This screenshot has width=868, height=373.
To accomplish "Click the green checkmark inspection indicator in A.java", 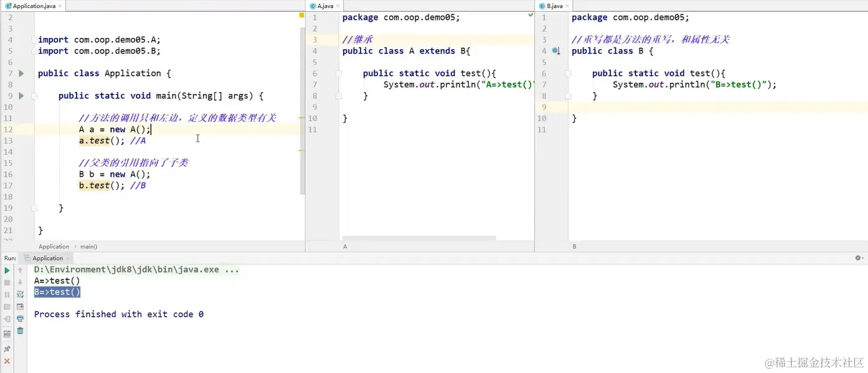I will (531, 15).
